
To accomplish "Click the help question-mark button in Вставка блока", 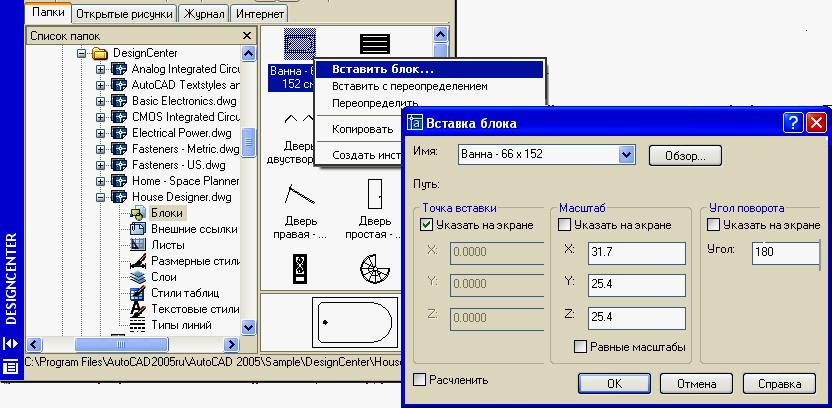I will [x=793, y=124].
